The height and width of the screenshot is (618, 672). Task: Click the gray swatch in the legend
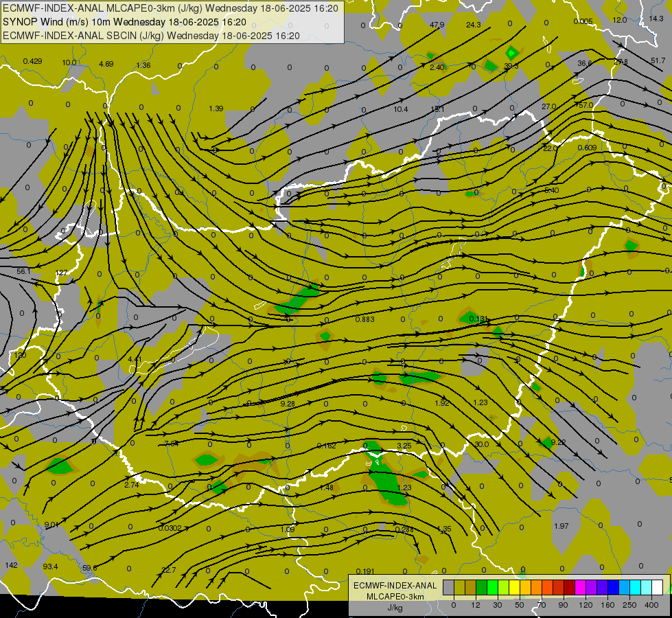click(448, 587)
